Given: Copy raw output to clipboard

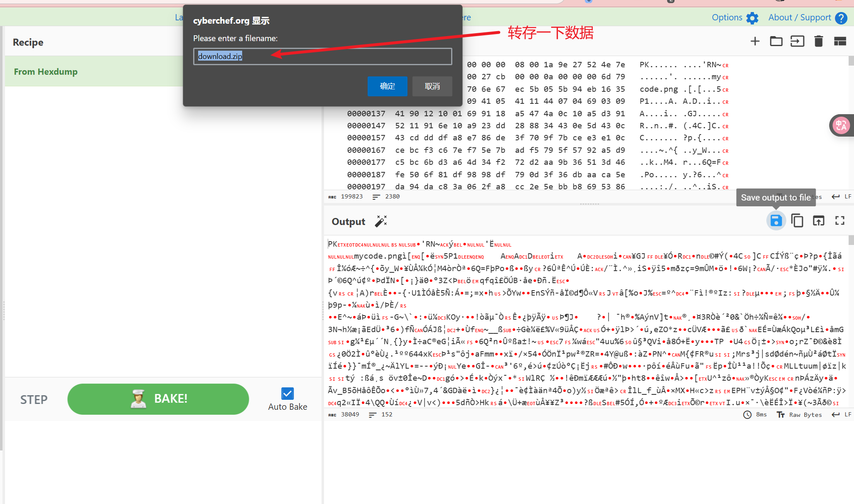Looking at the screenshot, I should (x=797, y=221).
